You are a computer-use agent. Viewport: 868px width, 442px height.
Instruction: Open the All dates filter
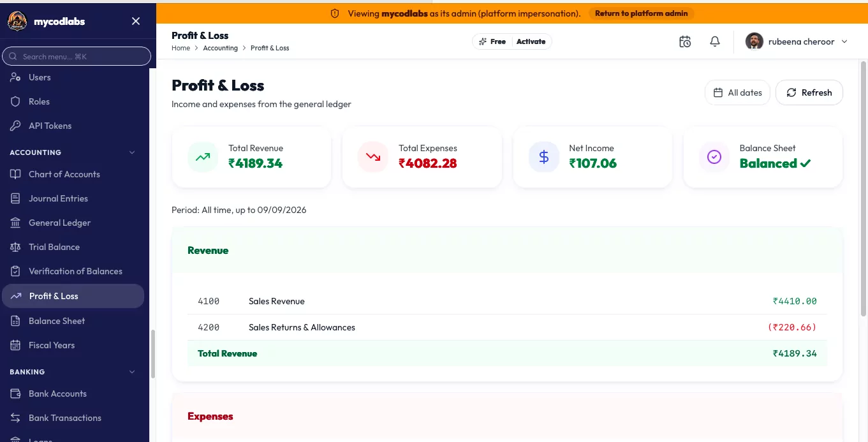click(x=737, y=92)
